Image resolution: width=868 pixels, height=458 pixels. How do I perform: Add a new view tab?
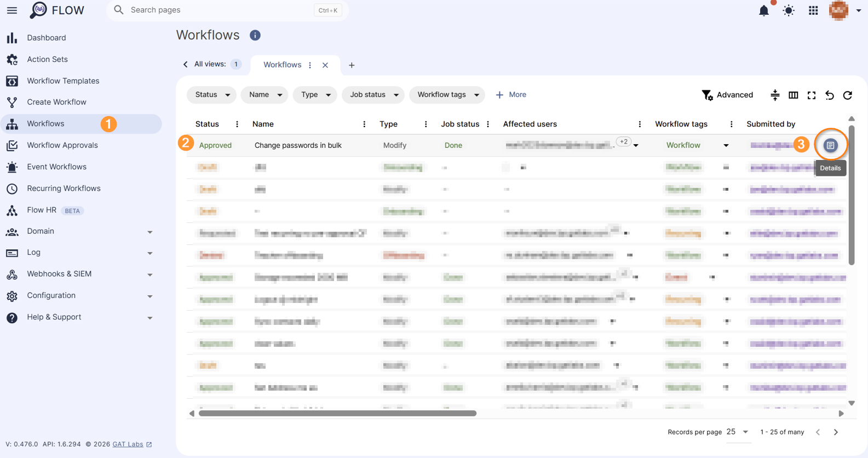[352, 65]
